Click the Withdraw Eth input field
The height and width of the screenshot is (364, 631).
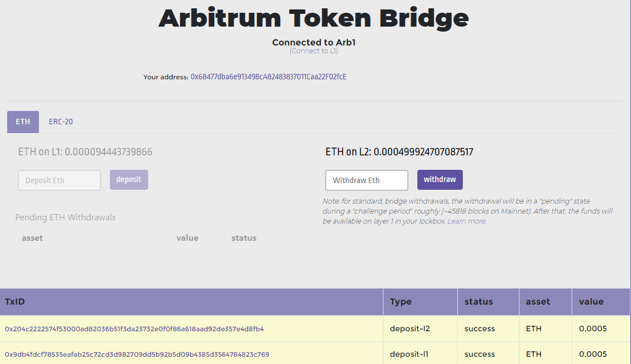pyautogui.click(x=366, y=180)
